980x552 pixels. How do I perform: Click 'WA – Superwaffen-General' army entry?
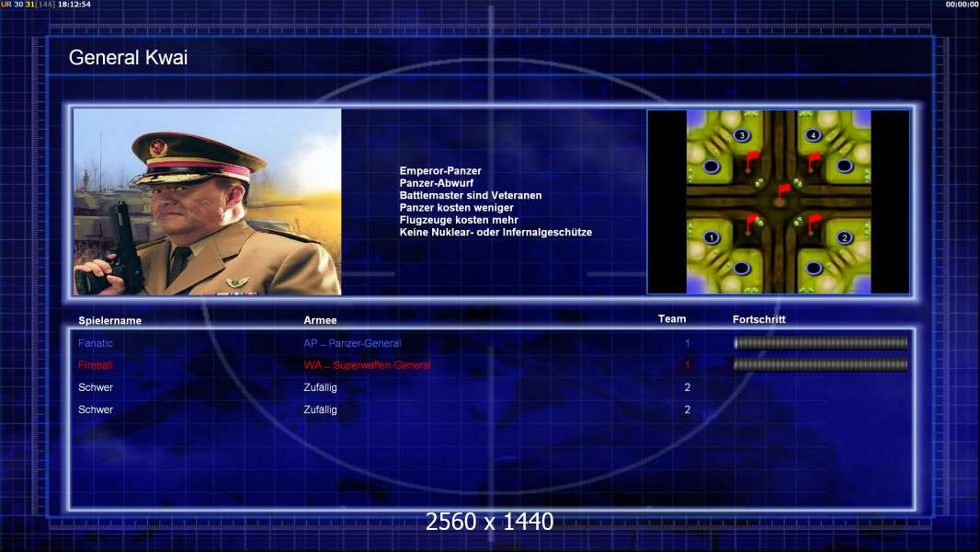pos(367,365)
